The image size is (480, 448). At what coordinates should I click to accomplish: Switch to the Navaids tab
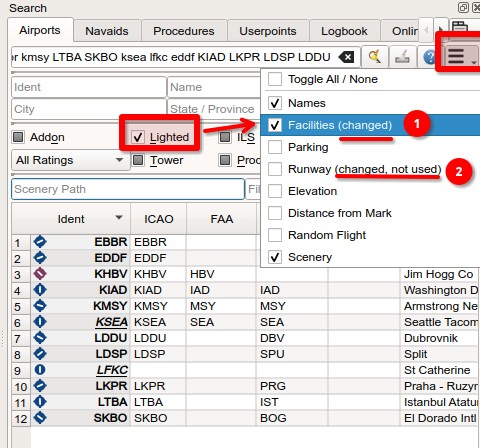coord(107,31)
